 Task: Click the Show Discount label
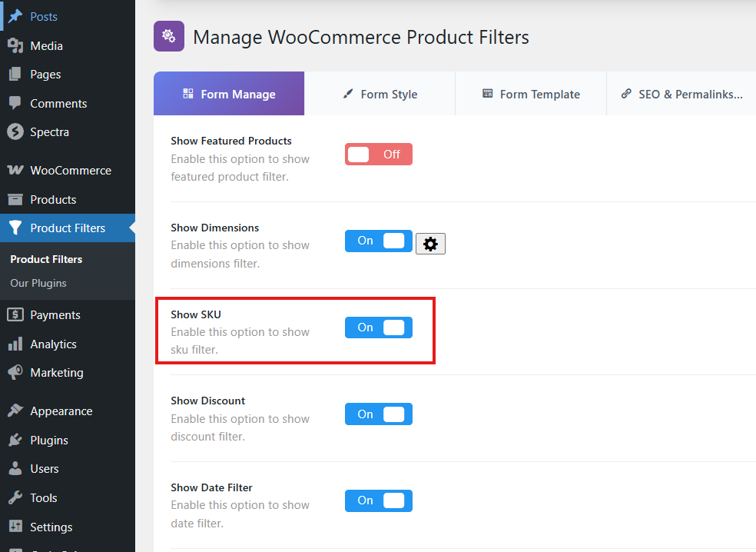(207, 401)
